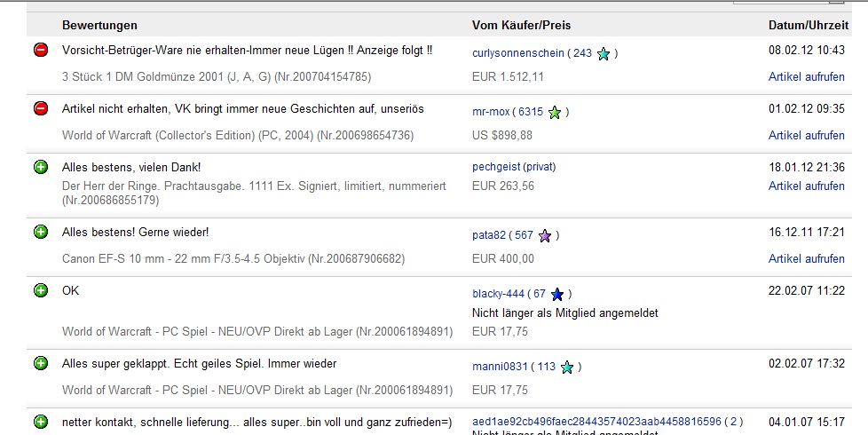This screenshot has width=868, height=435.
Task: Click blue star beside blacky-444 score
Action: [557, 295]
